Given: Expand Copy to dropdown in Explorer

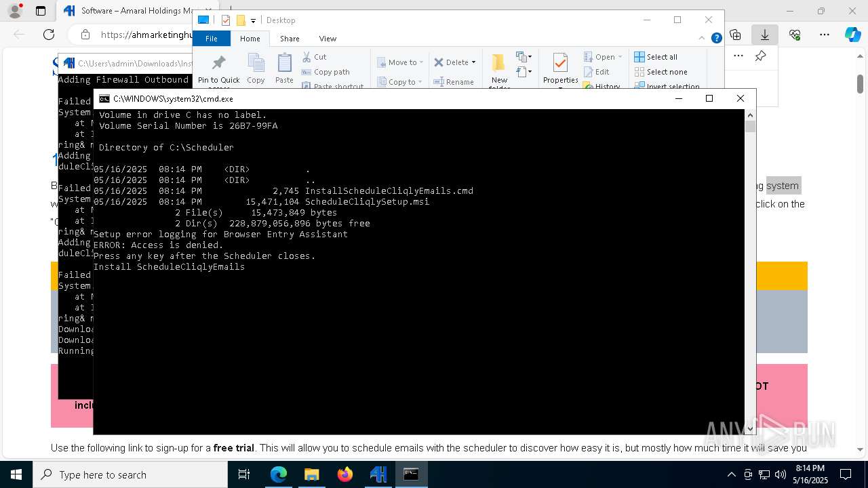Looking at the screenshot, I should [421, 82].
